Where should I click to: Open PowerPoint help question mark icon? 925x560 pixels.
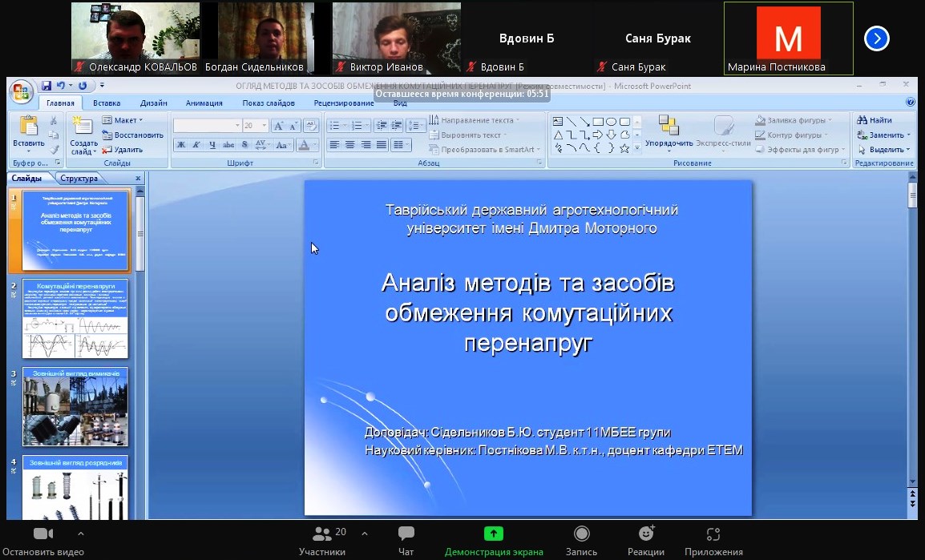click(x=911, y=102)
